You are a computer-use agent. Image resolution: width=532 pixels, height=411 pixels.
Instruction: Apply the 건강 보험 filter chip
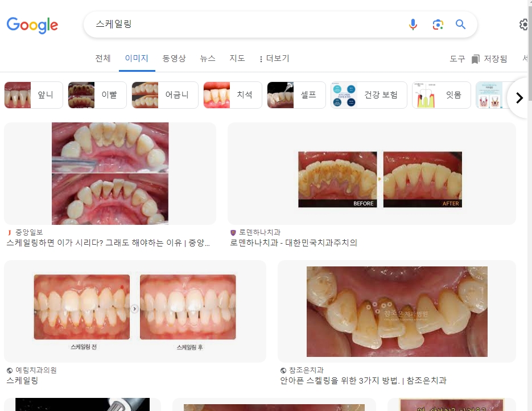(x=376, y=94)
